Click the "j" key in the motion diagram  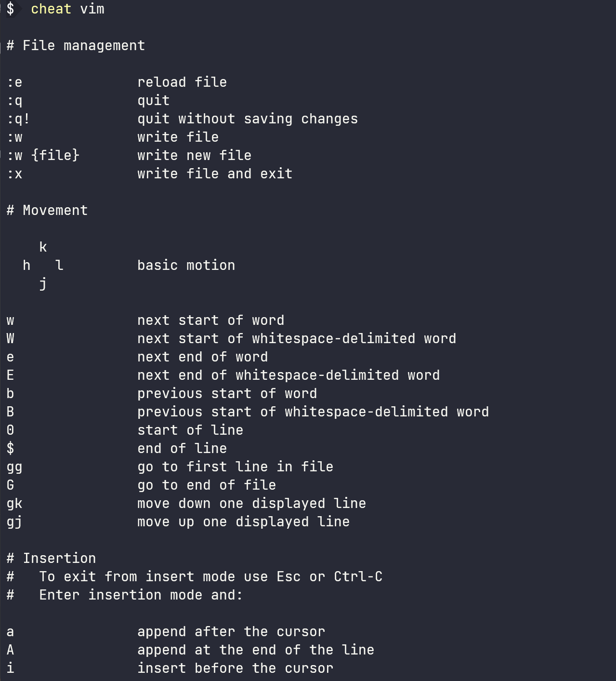pos(43,284)
